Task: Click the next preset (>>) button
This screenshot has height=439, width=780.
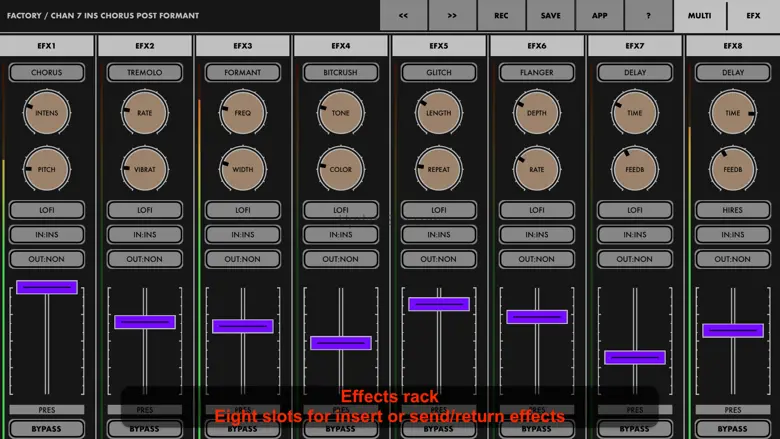Action: [x=452, y=16]
